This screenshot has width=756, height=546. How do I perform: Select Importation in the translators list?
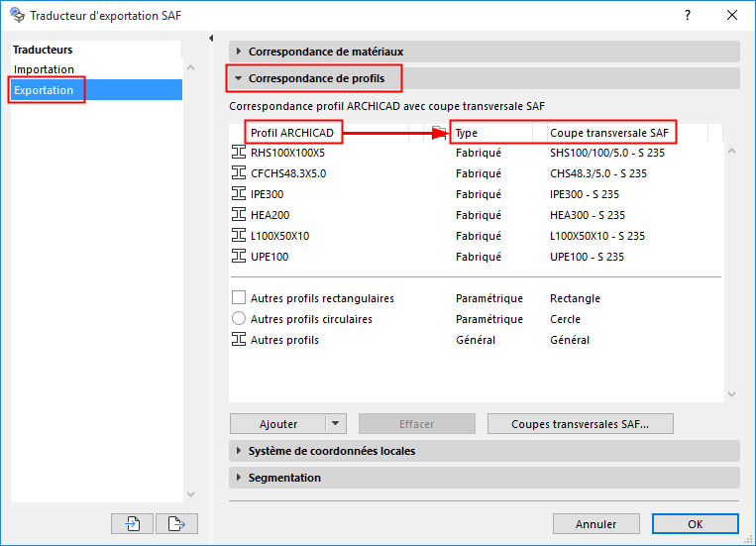44,69
